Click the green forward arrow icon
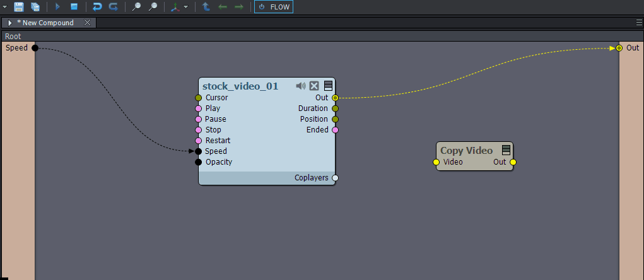644x280 pixels. (x=238, y=7)
